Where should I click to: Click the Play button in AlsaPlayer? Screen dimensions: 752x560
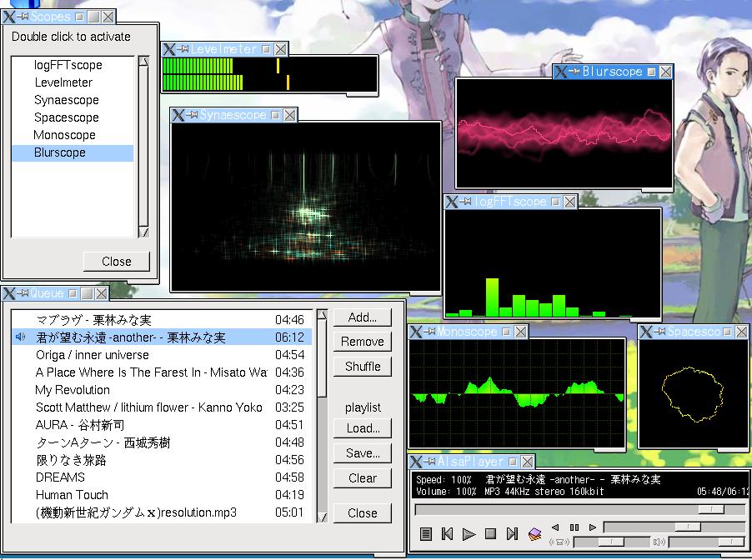point(469,533)
